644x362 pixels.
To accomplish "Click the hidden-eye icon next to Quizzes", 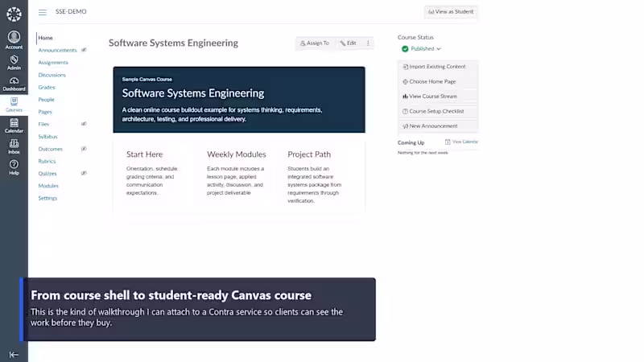I will point(84,173).
